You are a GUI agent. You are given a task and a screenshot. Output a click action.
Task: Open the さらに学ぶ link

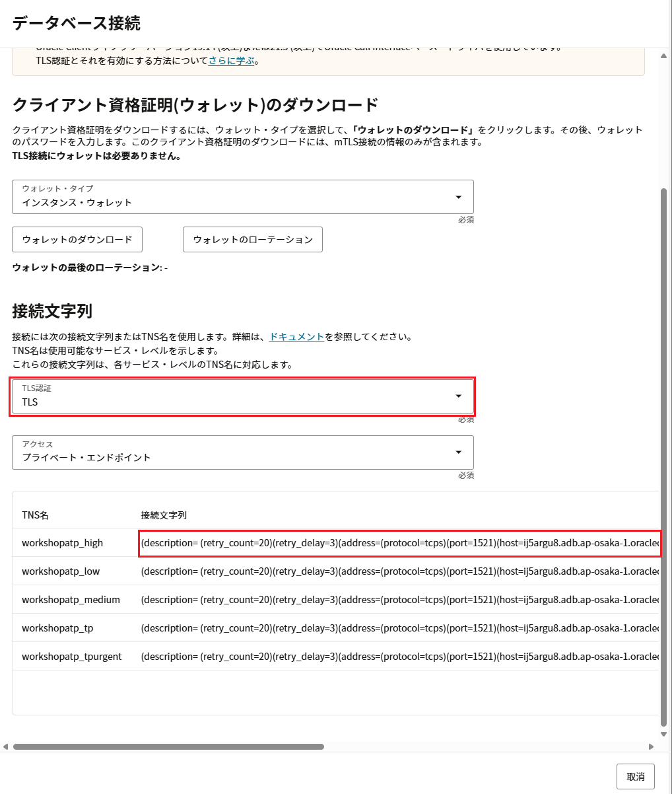[231, 61]
